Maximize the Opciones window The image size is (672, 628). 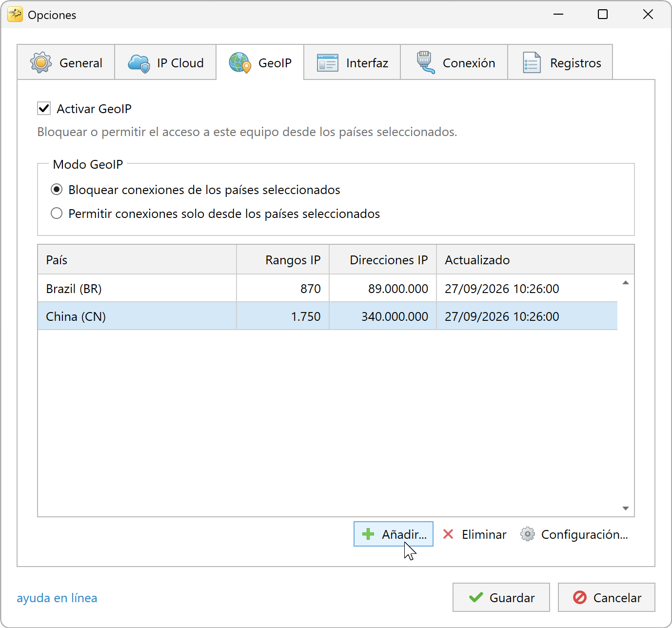coord(603,14)
